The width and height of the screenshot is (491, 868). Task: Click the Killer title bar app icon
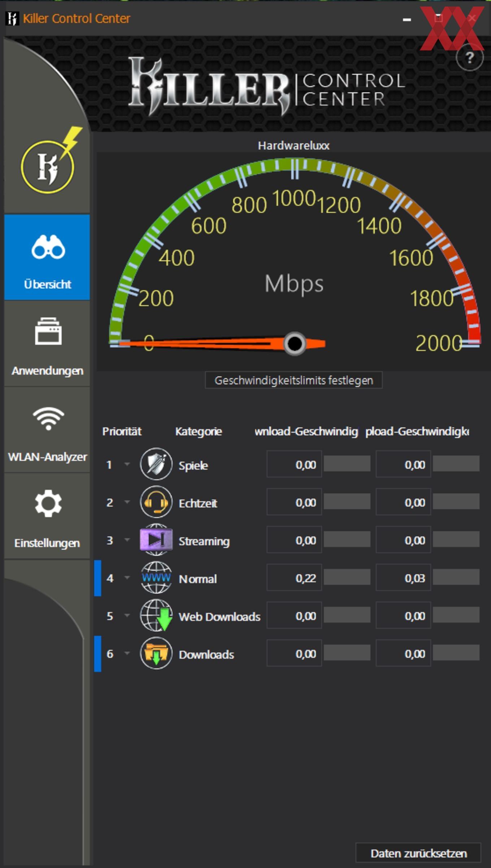pyautogui.click(x=12, y=18)
